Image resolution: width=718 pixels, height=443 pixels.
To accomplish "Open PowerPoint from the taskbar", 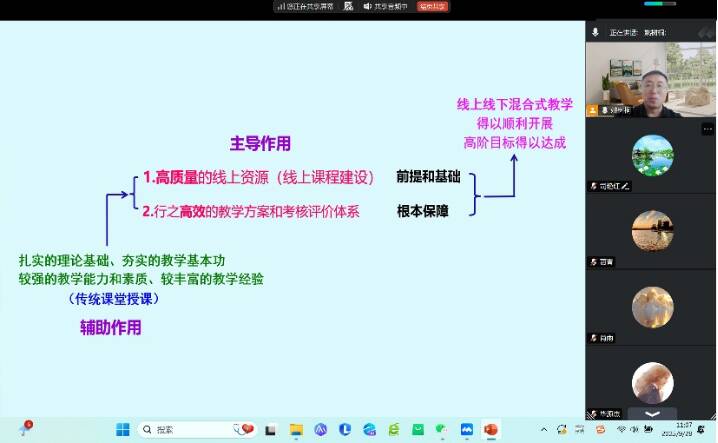I will (490, 430).
